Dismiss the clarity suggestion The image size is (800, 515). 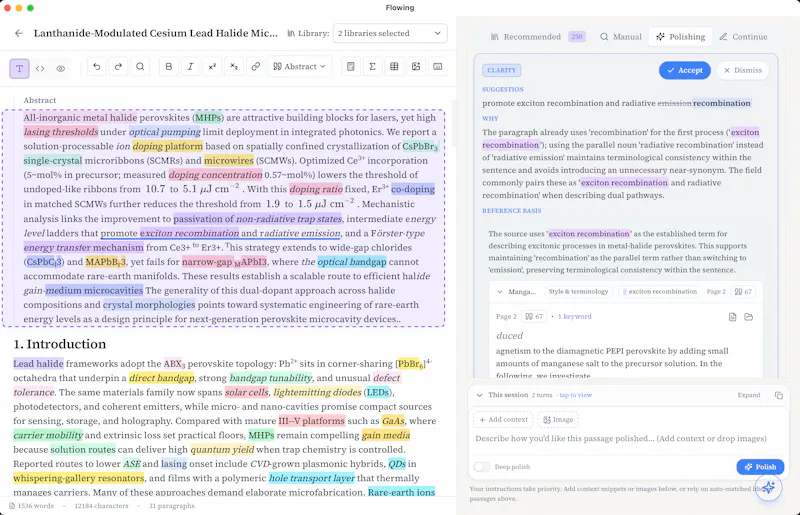tap(742, 70)
